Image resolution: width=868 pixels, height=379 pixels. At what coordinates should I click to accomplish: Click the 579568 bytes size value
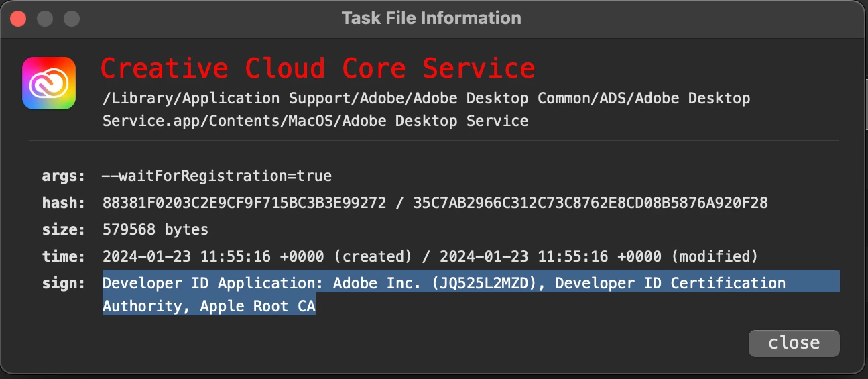[156, 230]
